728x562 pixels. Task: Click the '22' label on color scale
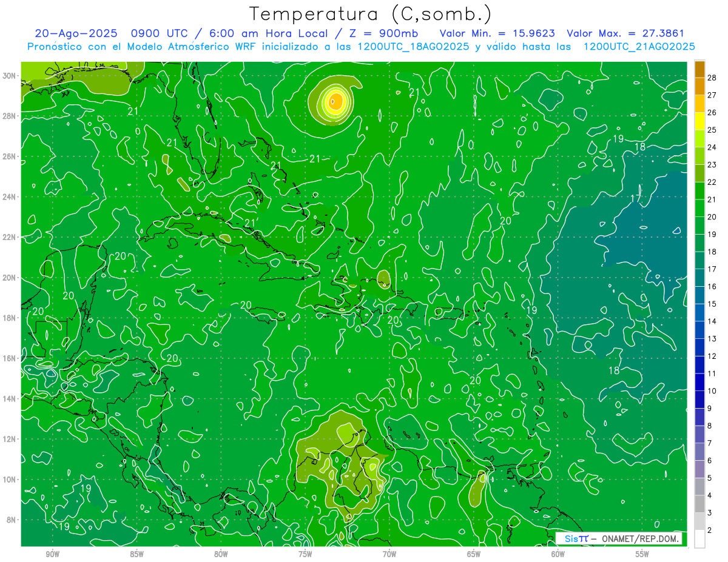coord(712,182)
